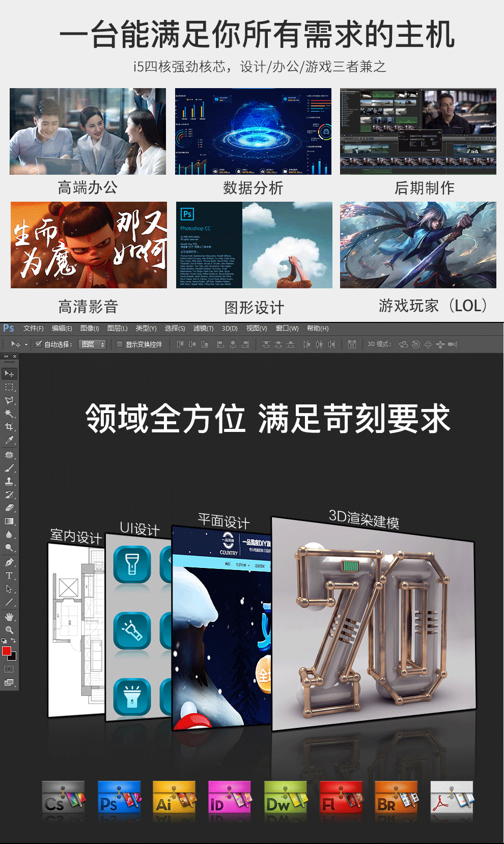Viewport: 504px width, 844px height.
Task: Toggle the 自动选择 checkbox
Action: point(38,344)
